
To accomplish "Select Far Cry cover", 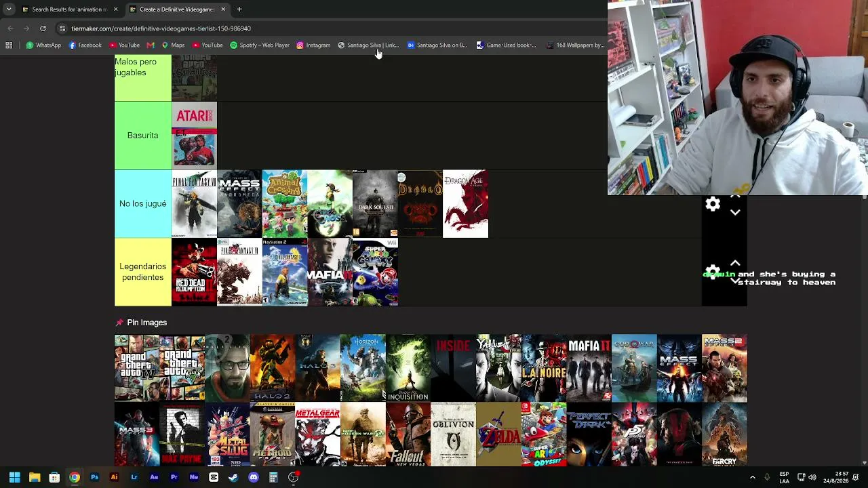I will click(x=724, y=434).
